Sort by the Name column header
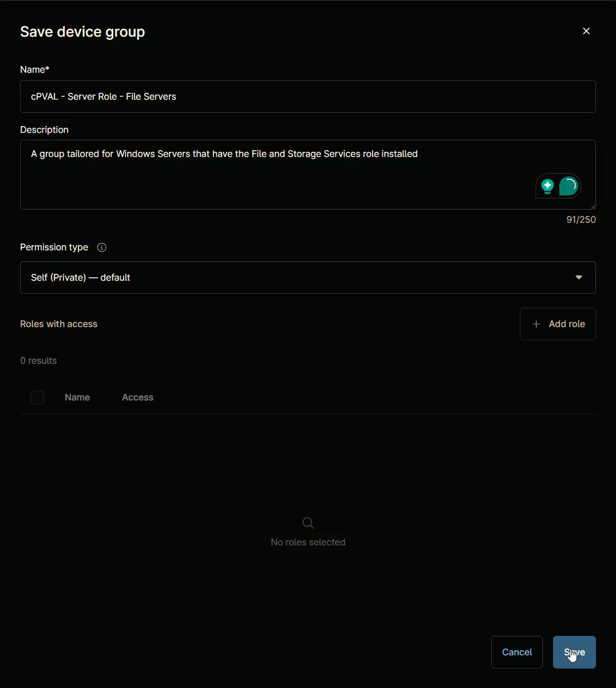This screenshot has width=616, height=688. pyautogui.click(x=77, y=397)
